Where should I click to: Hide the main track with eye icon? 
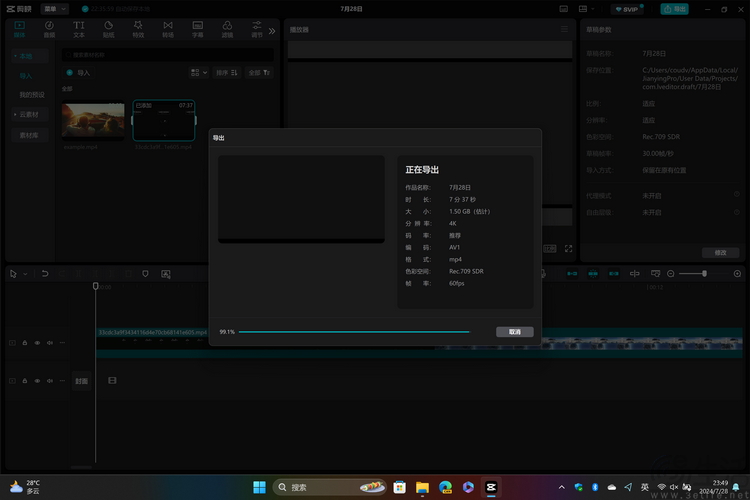click(x=37, y=381)
